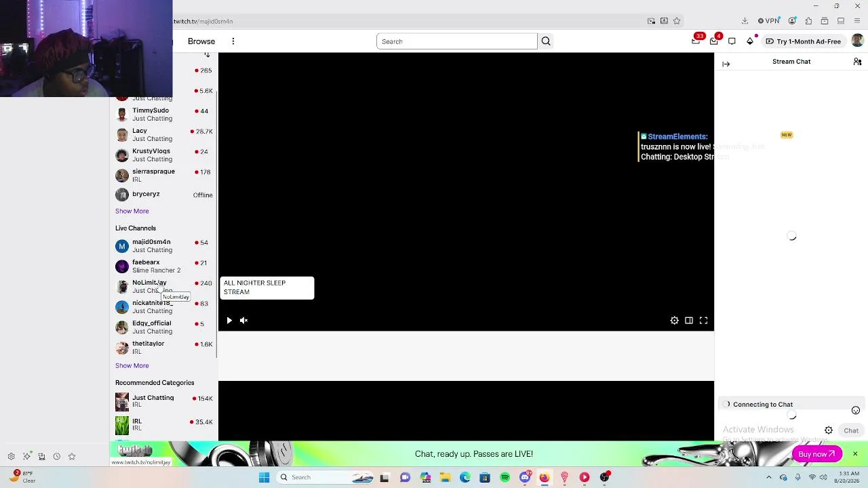Click the ALL NIGHTER SLEEP STREAM title
868x488 pixels.
tap(255, 287)
